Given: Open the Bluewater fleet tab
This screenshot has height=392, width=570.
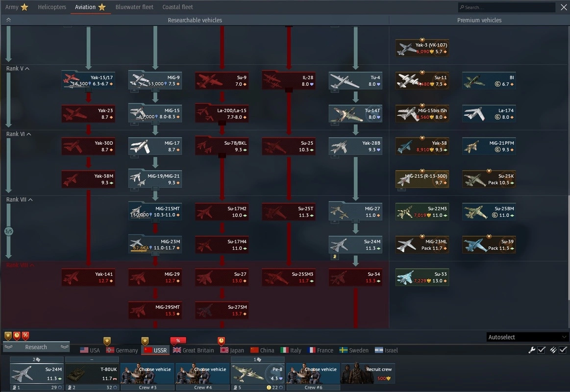Looking at the screenshot, I should [134, 7].
